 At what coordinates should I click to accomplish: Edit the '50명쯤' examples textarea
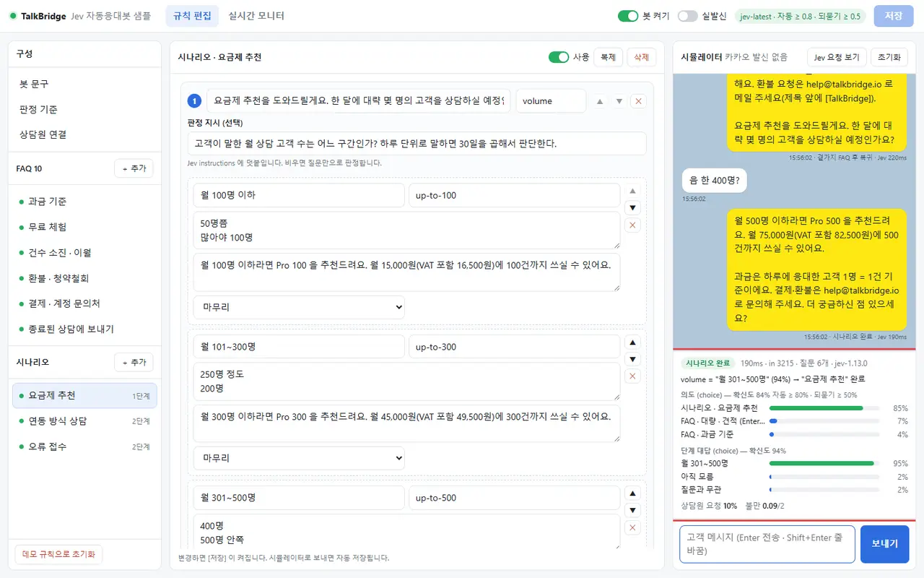tap(406, 230)
